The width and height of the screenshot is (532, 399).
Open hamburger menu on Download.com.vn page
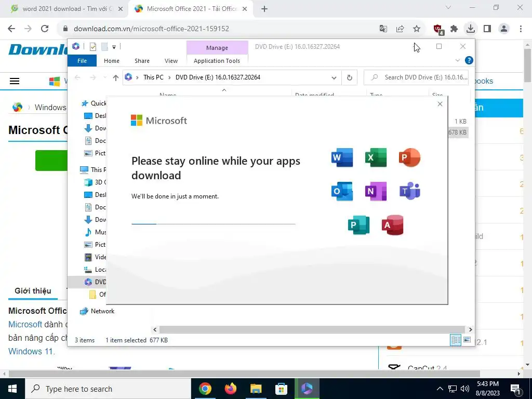(x=14, y=81)
